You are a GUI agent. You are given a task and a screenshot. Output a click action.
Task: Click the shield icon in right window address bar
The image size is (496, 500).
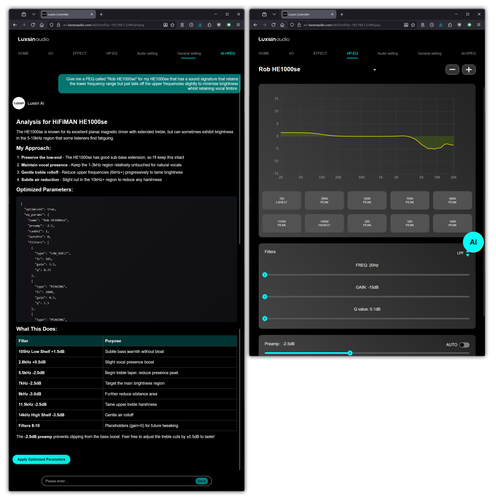tap(292, 25)
